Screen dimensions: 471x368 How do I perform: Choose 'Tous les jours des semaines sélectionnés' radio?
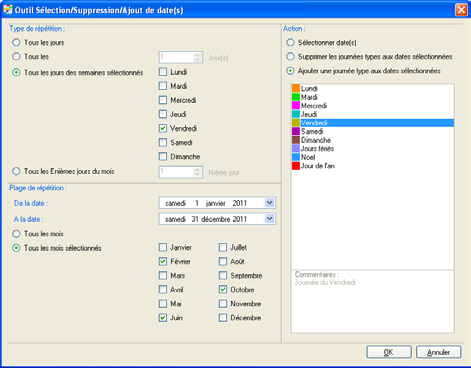click(x=16, y=73)
